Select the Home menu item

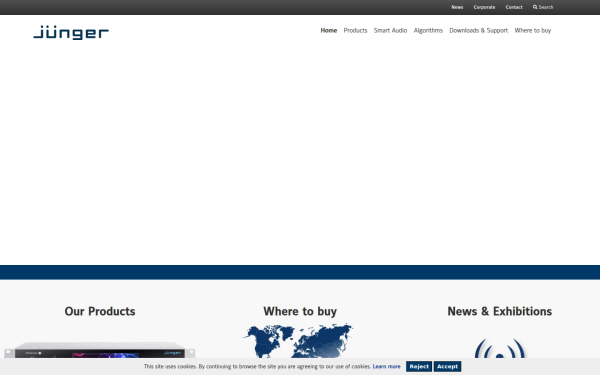(329, 30)
